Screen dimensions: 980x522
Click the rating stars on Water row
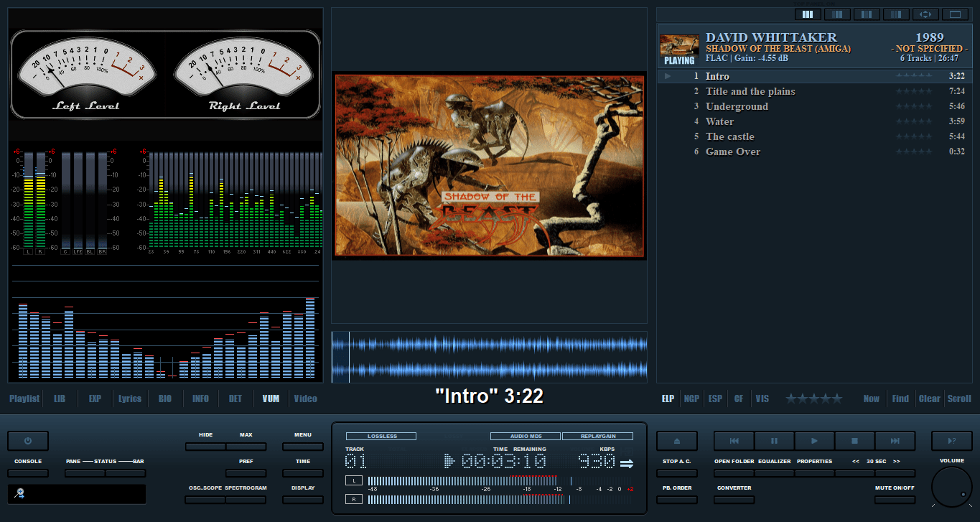[x=915, y=121]
